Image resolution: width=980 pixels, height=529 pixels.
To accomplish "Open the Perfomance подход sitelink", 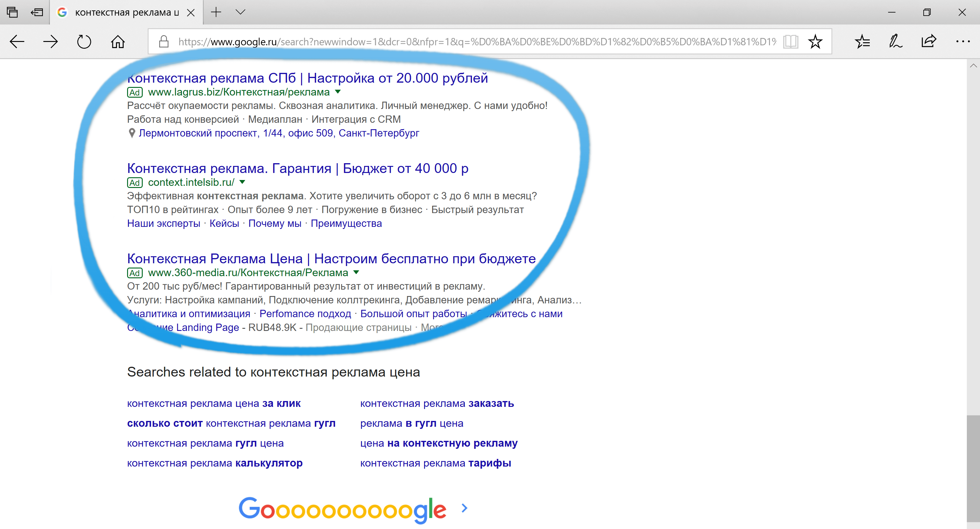I will pyautogui.click(x=306, y=314).
